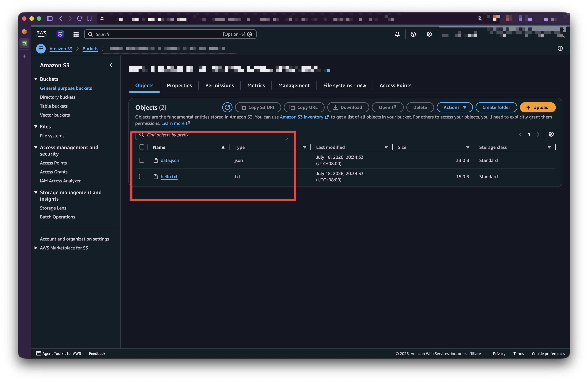Click the data.json file icon
The height and width of the screenshot is (382, 588).
(x=156, y=160)
